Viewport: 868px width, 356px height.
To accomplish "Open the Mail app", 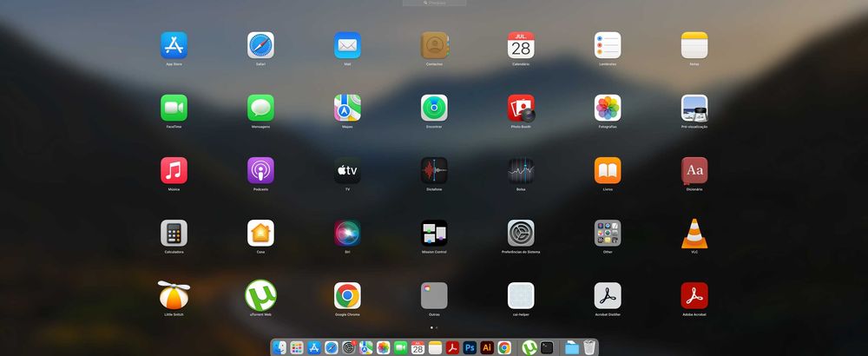I will click(348, 45).
